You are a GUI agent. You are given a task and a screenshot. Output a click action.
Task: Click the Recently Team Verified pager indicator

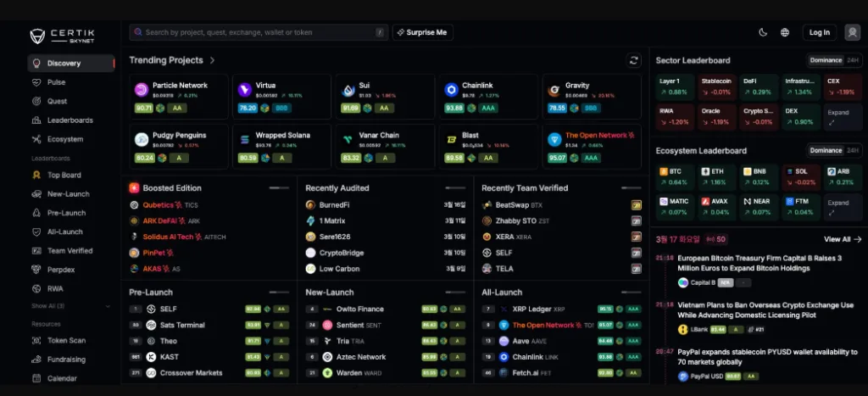coord(632,188)
